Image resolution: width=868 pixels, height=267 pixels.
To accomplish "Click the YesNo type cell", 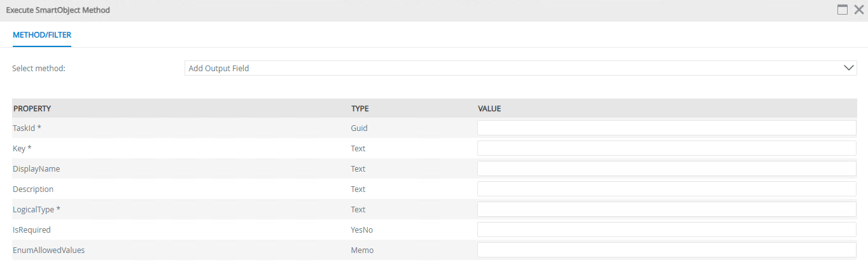I will coord(361,229).
